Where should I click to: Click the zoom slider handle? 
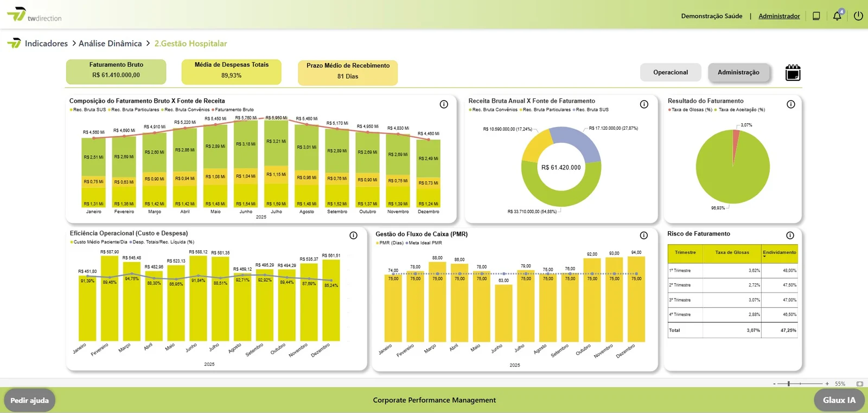[x=789, y=384]
